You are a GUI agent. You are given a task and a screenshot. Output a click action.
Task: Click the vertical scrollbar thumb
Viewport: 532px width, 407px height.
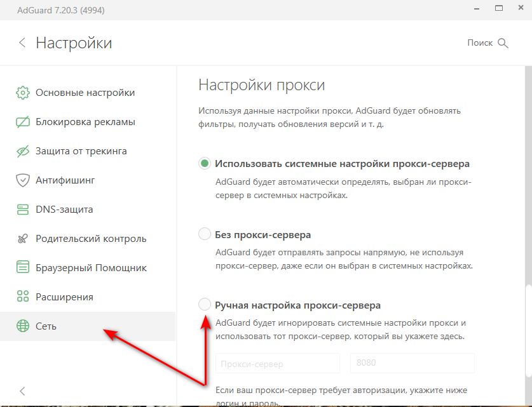[x=528, y=331]
